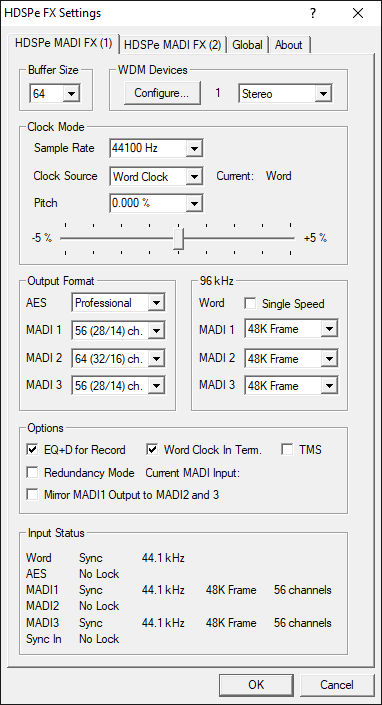Open the Global tab

pyautogui.click(x=247, y=45)
